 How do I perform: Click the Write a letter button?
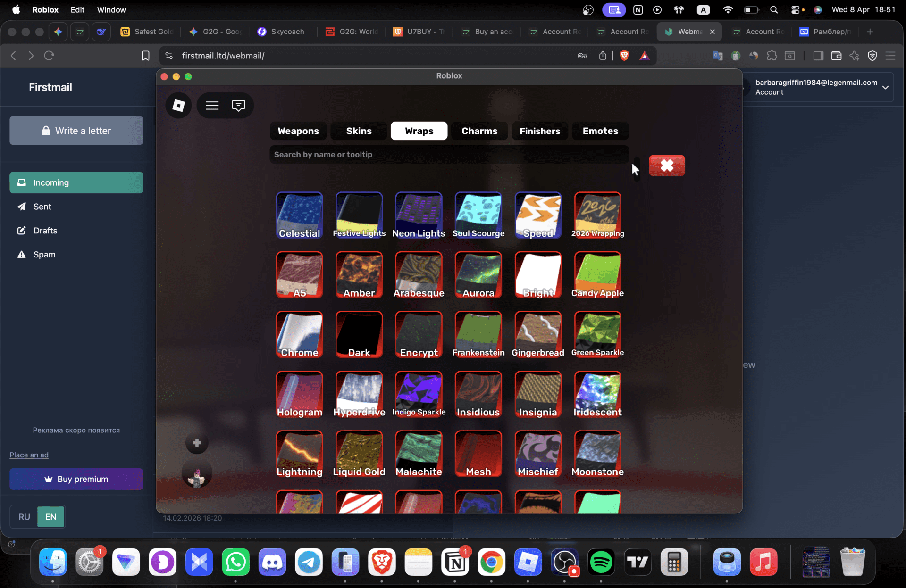click(76, 131)
